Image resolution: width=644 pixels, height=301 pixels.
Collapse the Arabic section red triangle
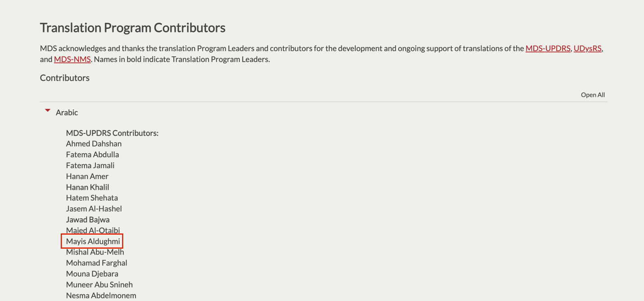pyautogui.click(x=47, y=110)
